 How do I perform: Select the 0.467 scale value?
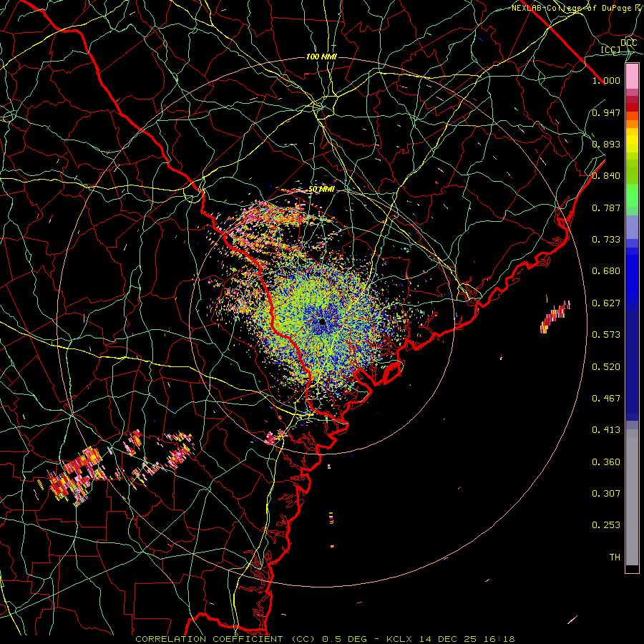click(x=606, y=399)
